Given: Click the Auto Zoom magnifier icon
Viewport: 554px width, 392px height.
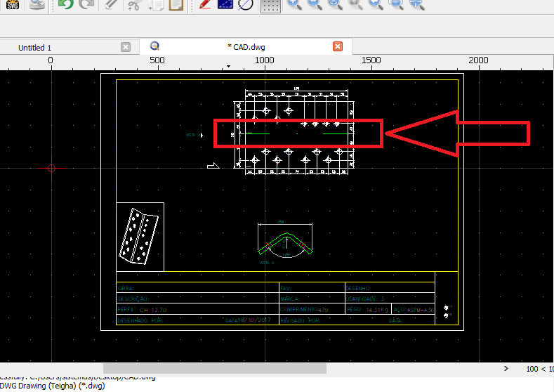Looking at the screenshot, I should coord(336,5).
